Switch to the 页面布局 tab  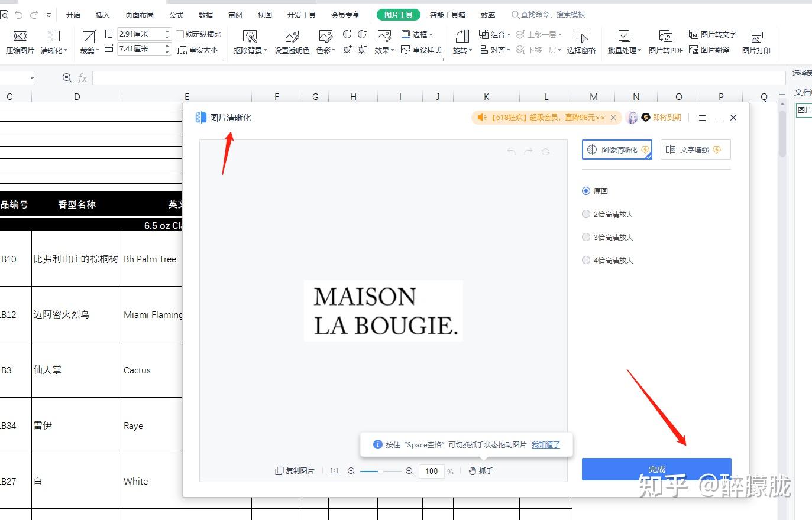140,15
